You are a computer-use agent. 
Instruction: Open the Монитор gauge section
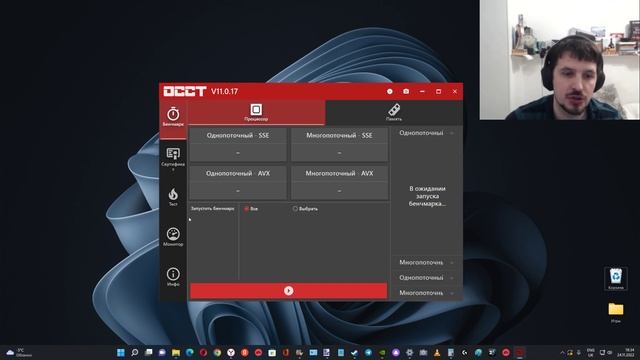(173, 237)
